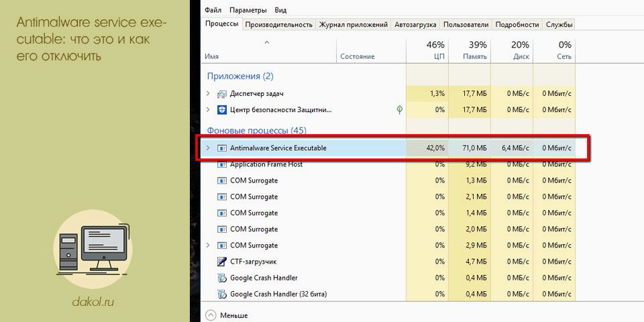Click icon of COM Surrogate using 2,9 МБ
The image size is (644, 322).
click(x=222, y=246)
